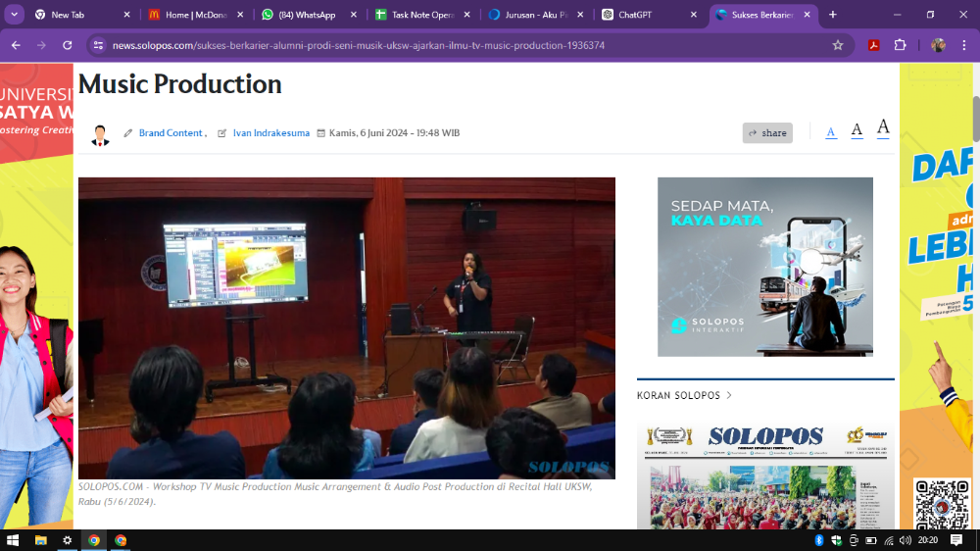Open the Chrome profile avatar menu
The height and width of the screenshot is (551, 980).
click(x=938, y=45)
